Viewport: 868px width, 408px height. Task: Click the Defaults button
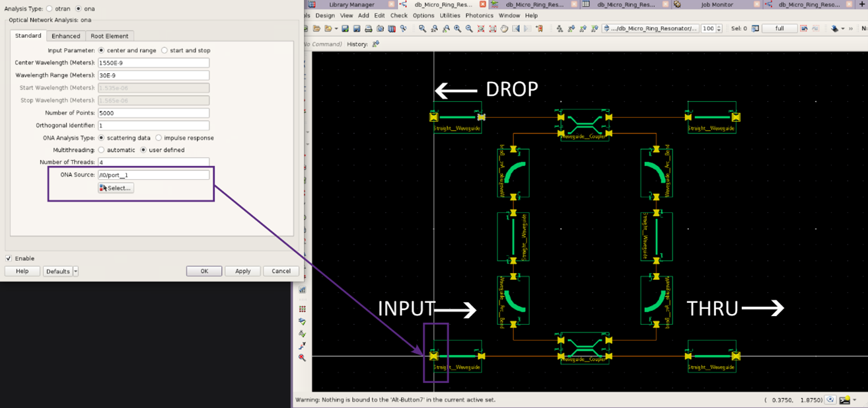coord(58,271)
